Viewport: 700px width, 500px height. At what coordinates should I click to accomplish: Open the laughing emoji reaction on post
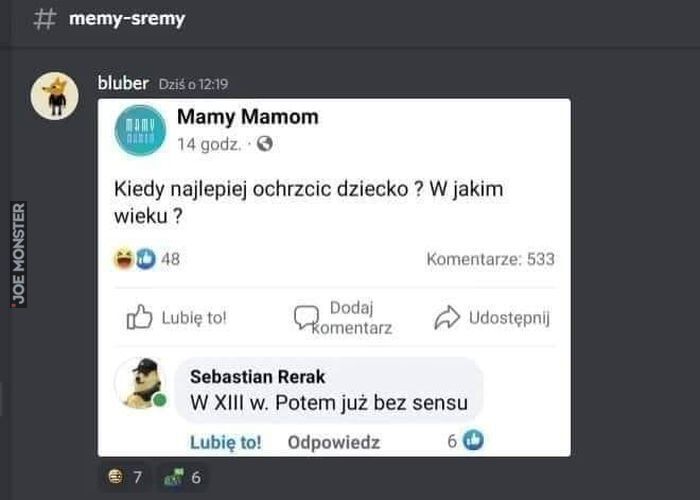(x=124, y=259)
